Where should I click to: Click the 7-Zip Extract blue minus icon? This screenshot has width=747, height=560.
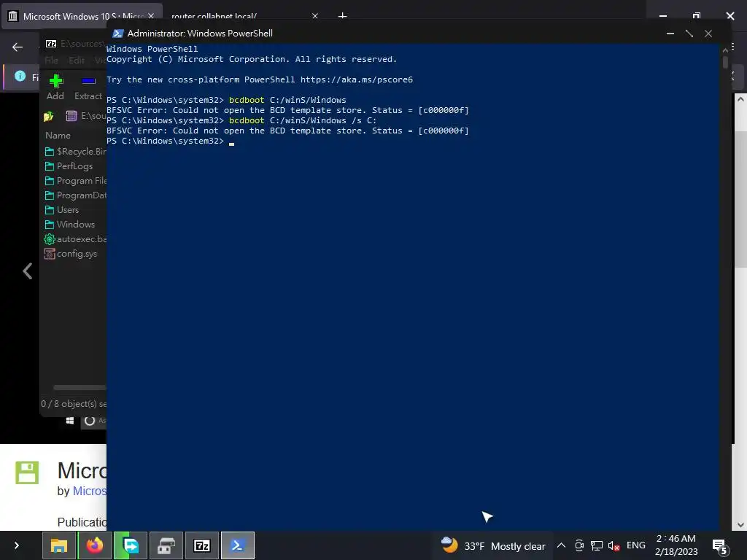click(x=88, y=81)
